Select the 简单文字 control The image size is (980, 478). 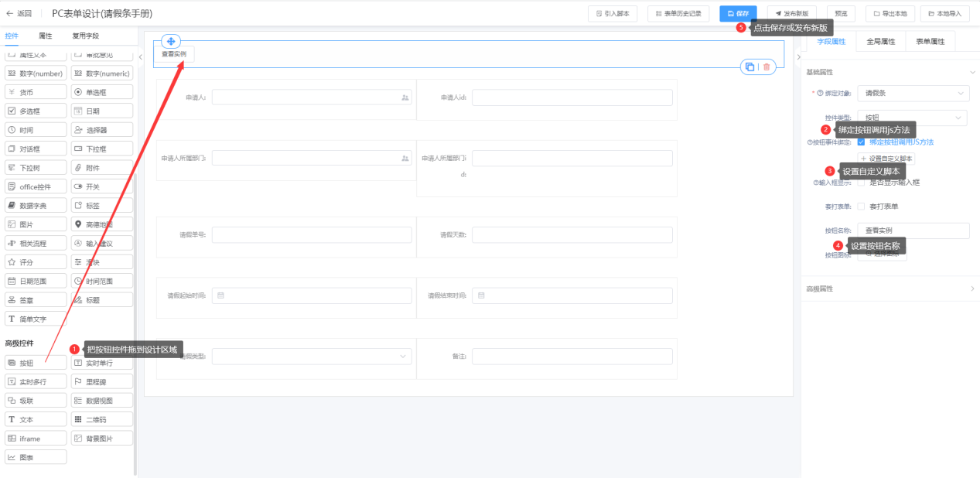(36, 319)
